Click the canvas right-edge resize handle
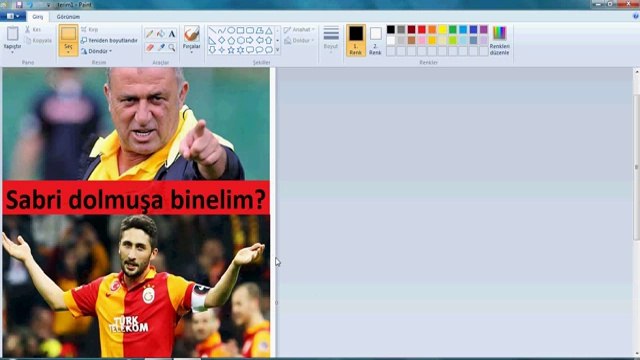The height and width of the screenshot is (360, 640). click(x=276, y=303)
